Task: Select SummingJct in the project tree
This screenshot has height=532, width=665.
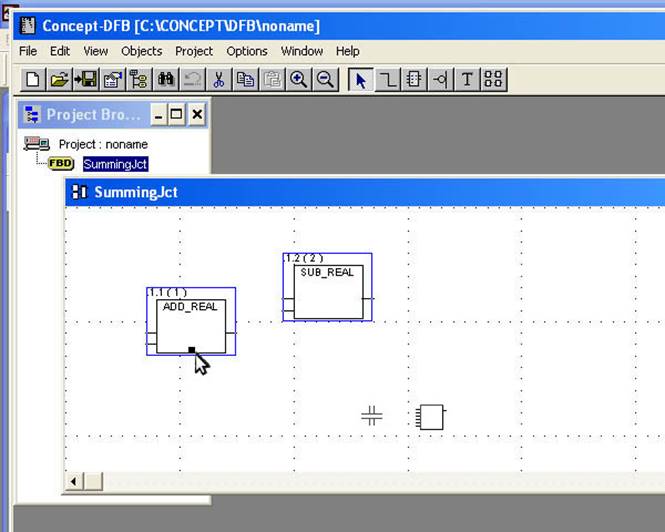Action: click(x=115, y=164)
